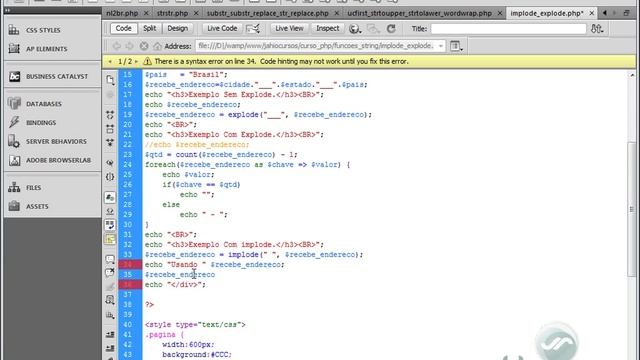Open Recent Snippets icon in coding toolbar

click(x=110, y=300)
